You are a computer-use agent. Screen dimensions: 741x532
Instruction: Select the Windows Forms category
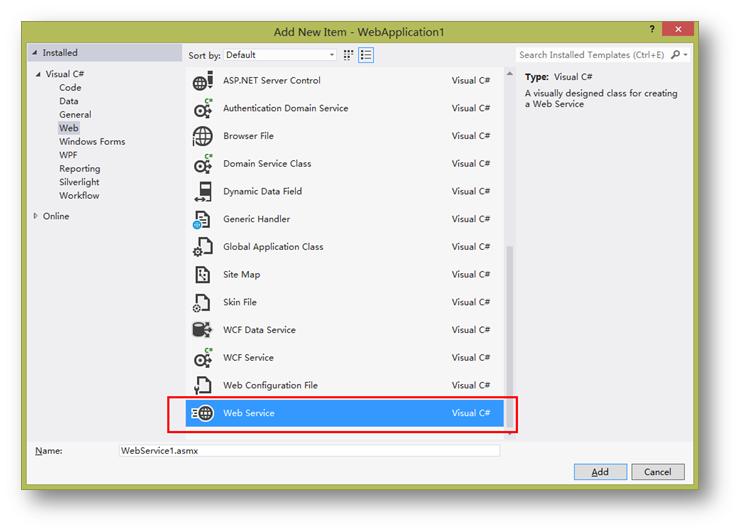coord(92,142)
